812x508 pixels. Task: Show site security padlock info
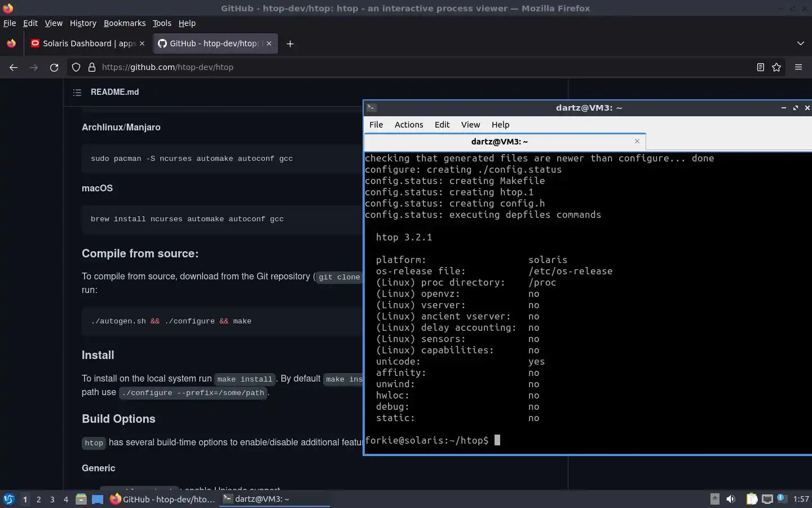point(92,67)
